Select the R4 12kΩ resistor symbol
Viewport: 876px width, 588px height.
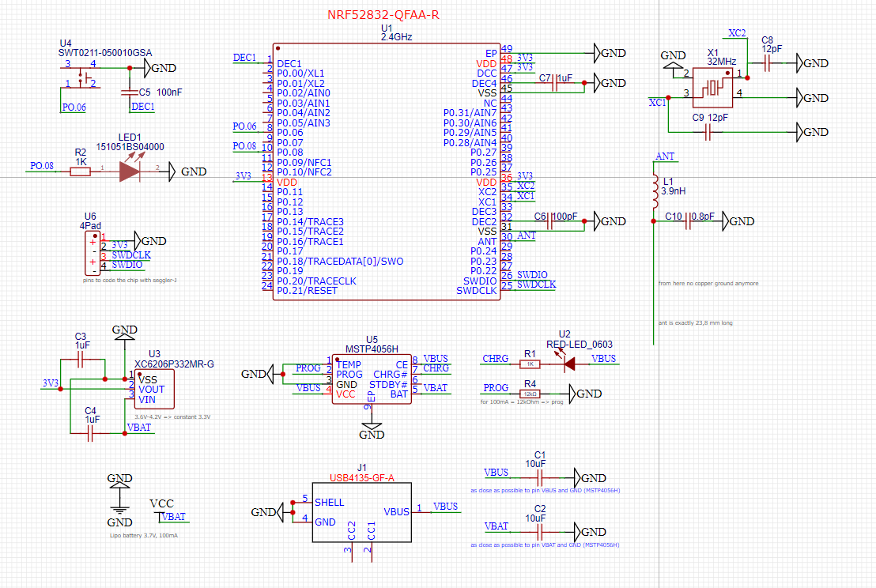click(530, 394)
